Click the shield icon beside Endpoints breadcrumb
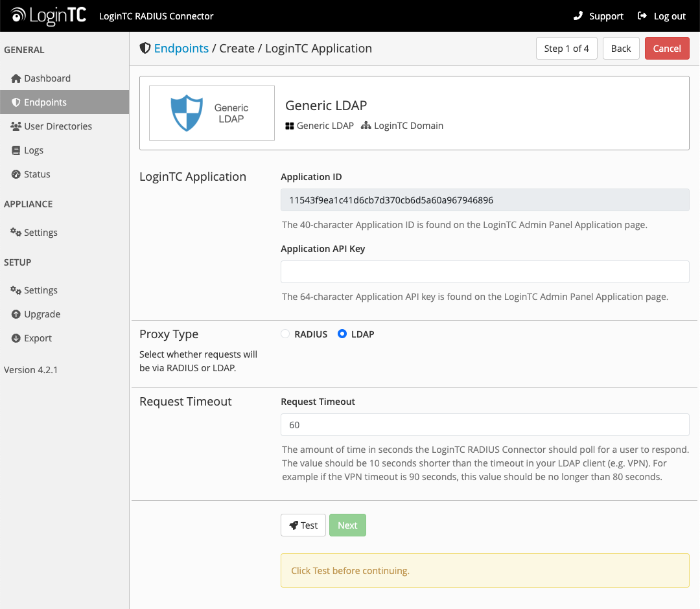This screenshot has width=700, height=609. point(145,49)
